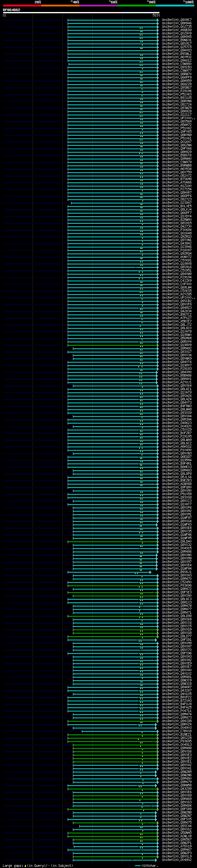Select the UniRef100_Q8S569 label

176,121
